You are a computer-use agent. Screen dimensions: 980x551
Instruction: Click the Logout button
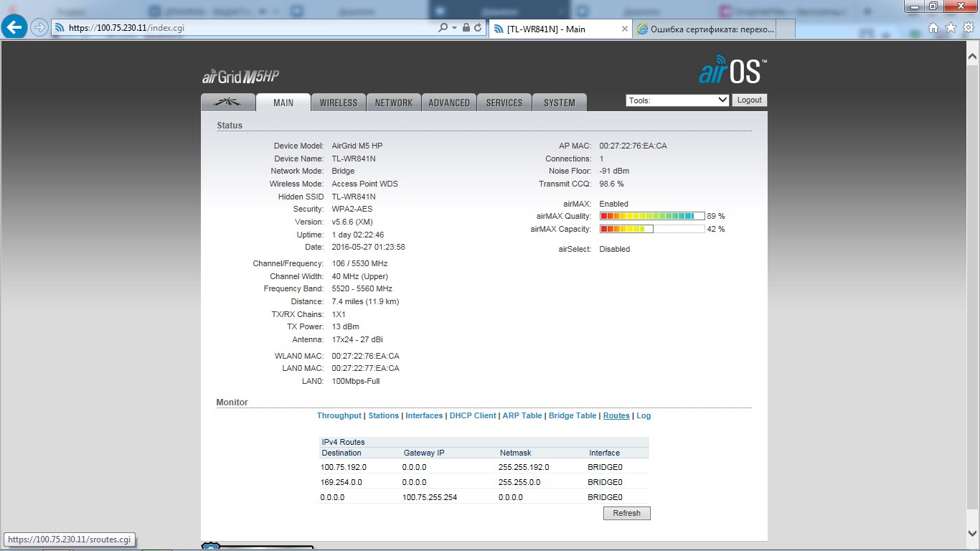click(749, 100)
